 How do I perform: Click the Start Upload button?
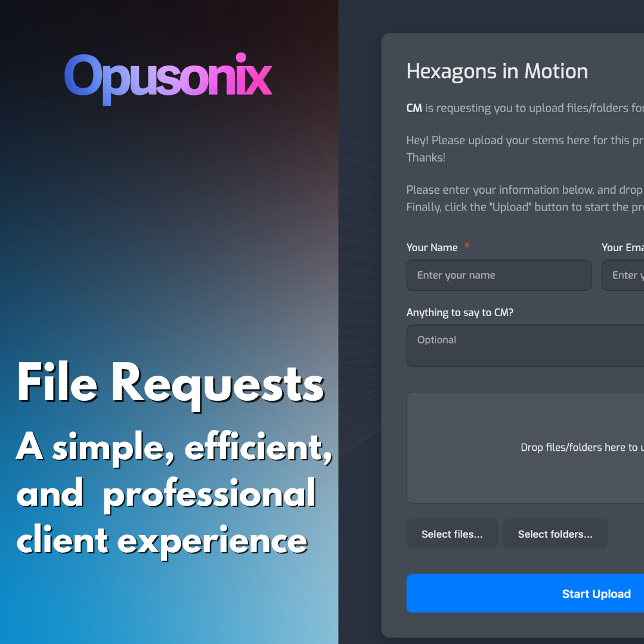pos(596,593)
